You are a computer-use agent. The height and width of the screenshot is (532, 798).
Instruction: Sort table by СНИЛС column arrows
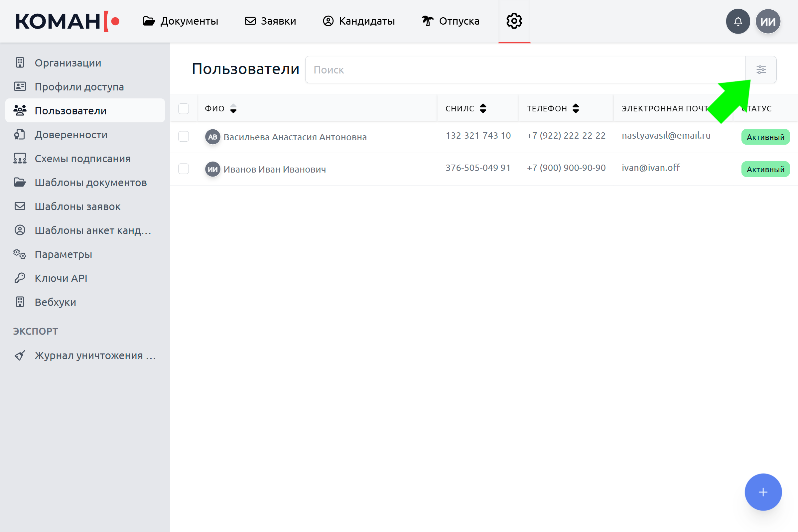[x=483, y=109]
